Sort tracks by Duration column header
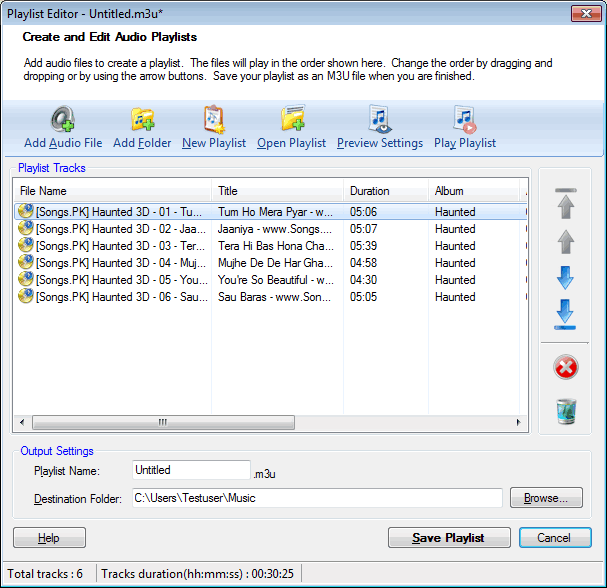 (x=385, y=191)
